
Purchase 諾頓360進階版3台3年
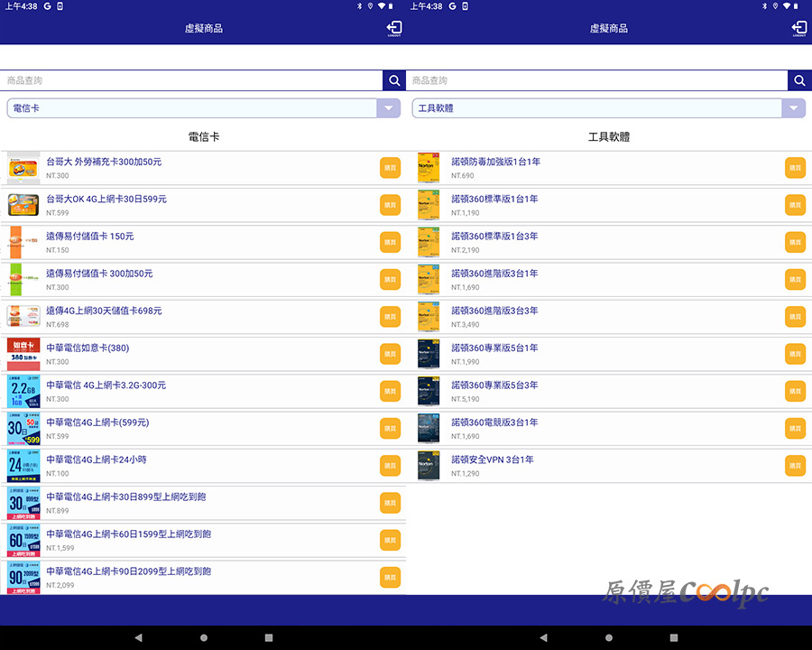coord(795,317)
